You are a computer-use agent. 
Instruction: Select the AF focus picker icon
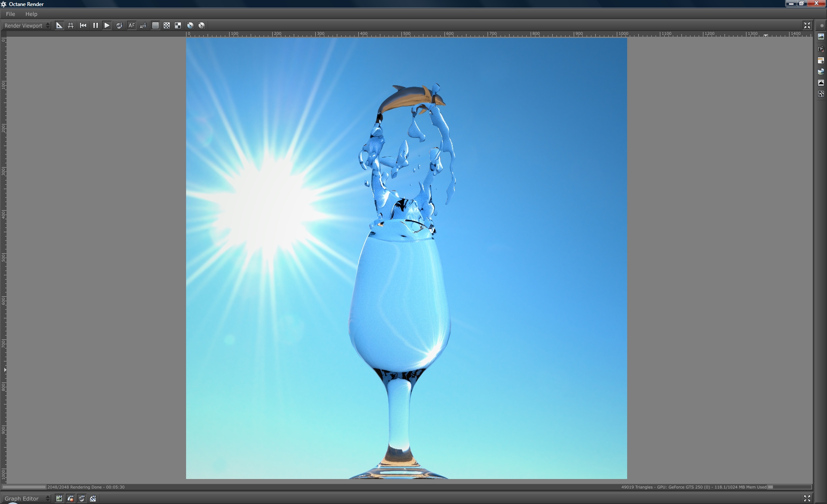click(143, 26)
